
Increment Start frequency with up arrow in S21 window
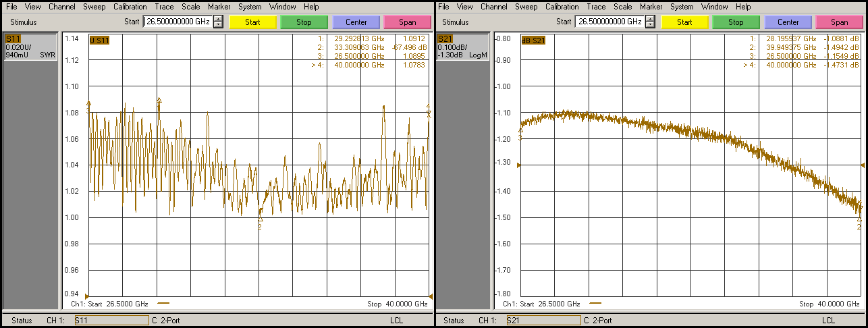[x=650, y=19]
